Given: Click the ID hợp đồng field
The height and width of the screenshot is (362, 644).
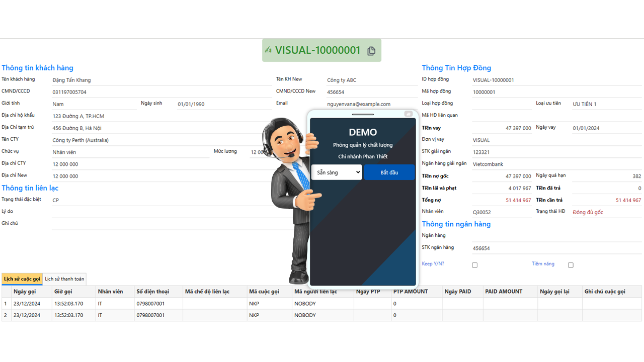Looking at the screenshot, I should point(556,80).
